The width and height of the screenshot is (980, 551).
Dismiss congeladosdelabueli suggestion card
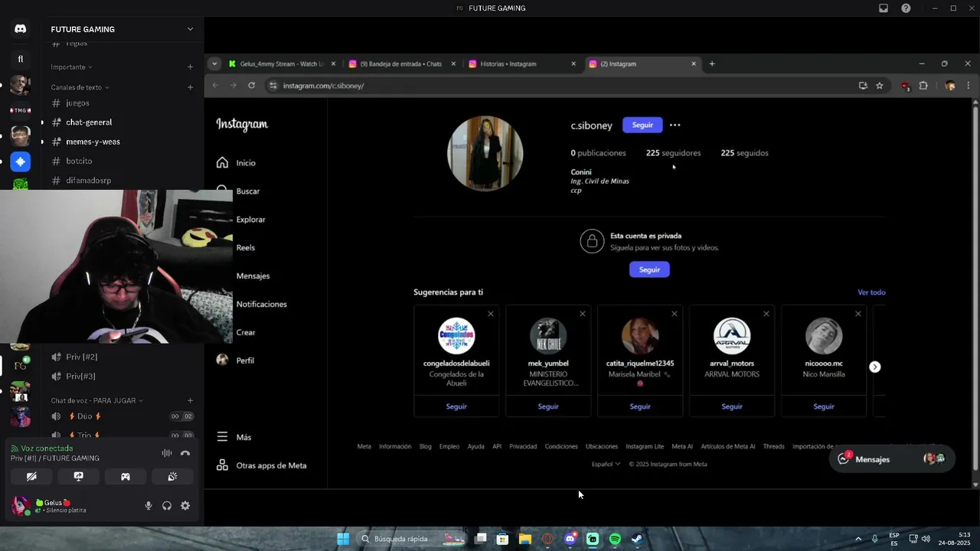tap(491, 314)
